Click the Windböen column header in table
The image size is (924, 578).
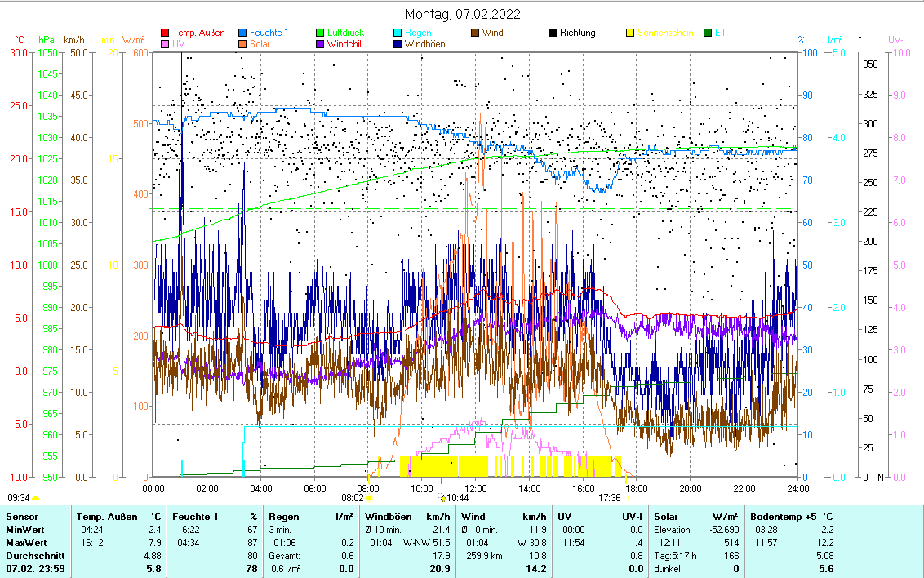tap(389, 517)
